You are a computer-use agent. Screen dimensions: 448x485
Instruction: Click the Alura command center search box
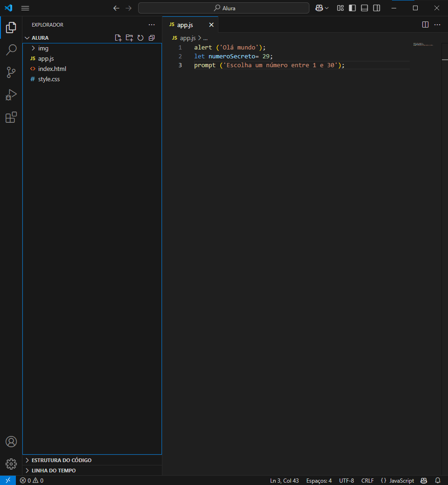(224, 8)
